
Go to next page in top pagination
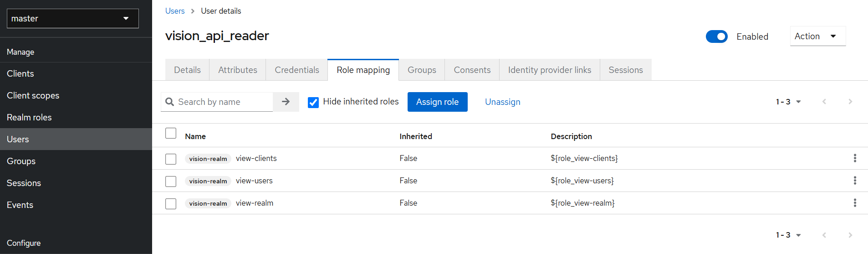coord(850,102)
